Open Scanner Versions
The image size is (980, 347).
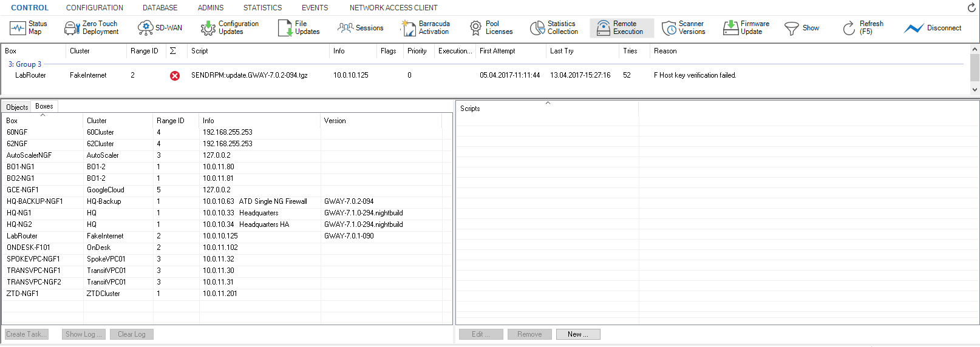coord(683,28)
